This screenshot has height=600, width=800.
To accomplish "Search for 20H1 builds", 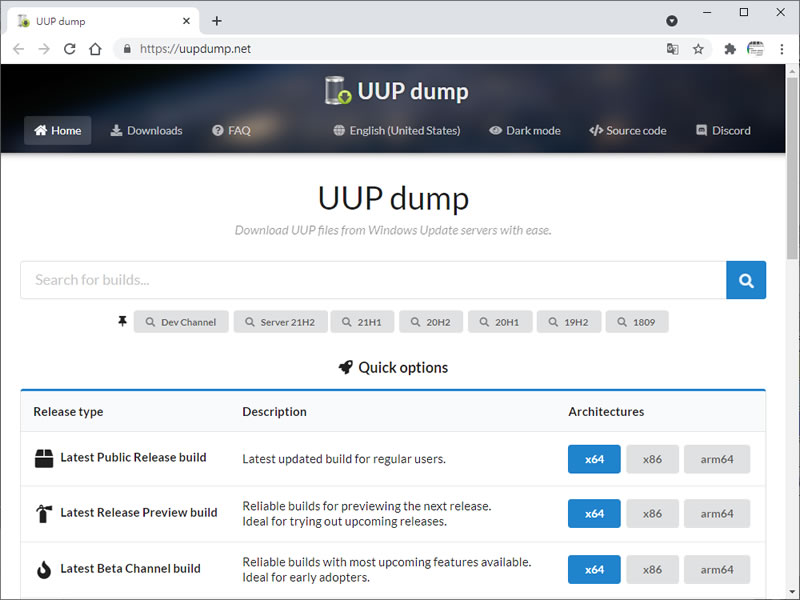I will tap(500, 322).
